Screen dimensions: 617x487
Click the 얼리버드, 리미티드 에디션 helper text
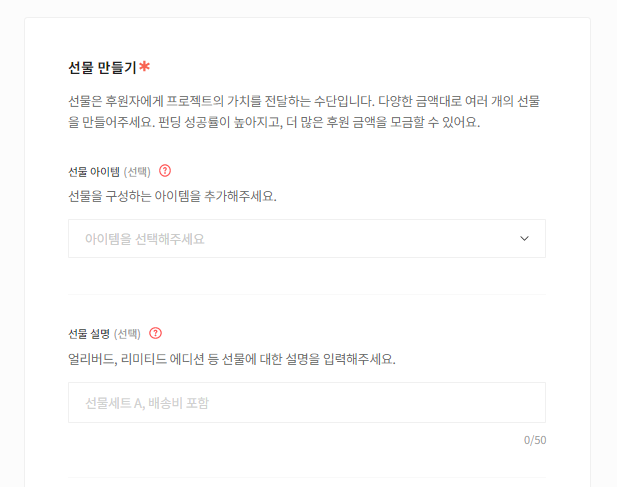(x=231, y=358)
